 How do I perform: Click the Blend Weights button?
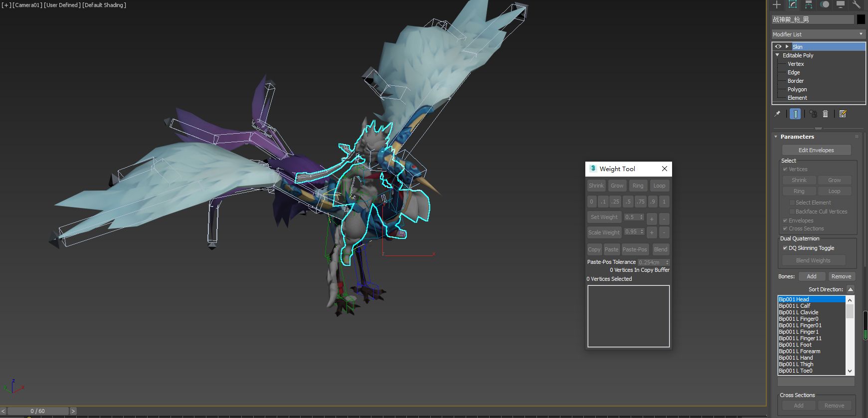pyautogui.click(x=813, y=260)
